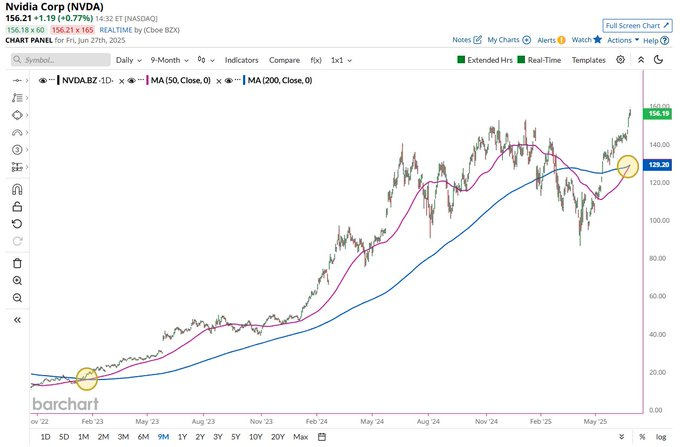
Task: Open the 1x1 grid layout dropdown
Action: pos(341,60)
